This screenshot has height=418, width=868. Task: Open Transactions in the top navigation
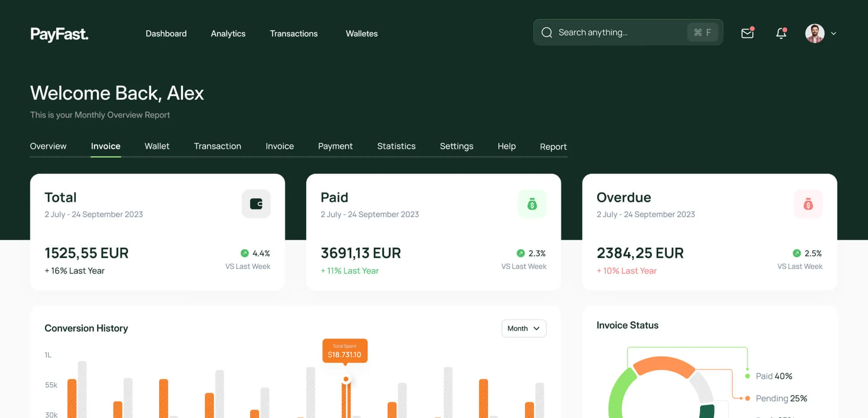pyautogui.click(x=294, y=34)
